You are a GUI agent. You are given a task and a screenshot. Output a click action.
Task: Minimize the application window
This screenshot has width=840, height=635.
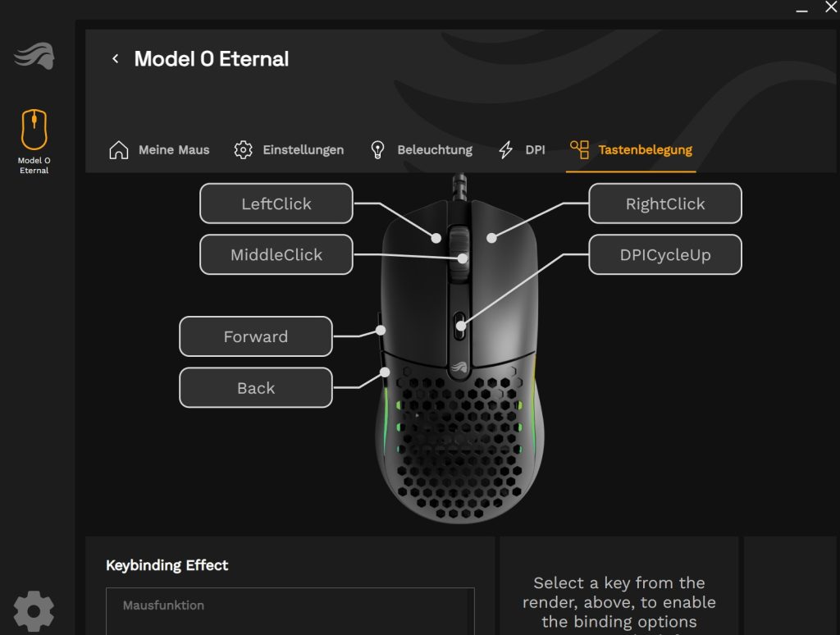pos(801,10)
